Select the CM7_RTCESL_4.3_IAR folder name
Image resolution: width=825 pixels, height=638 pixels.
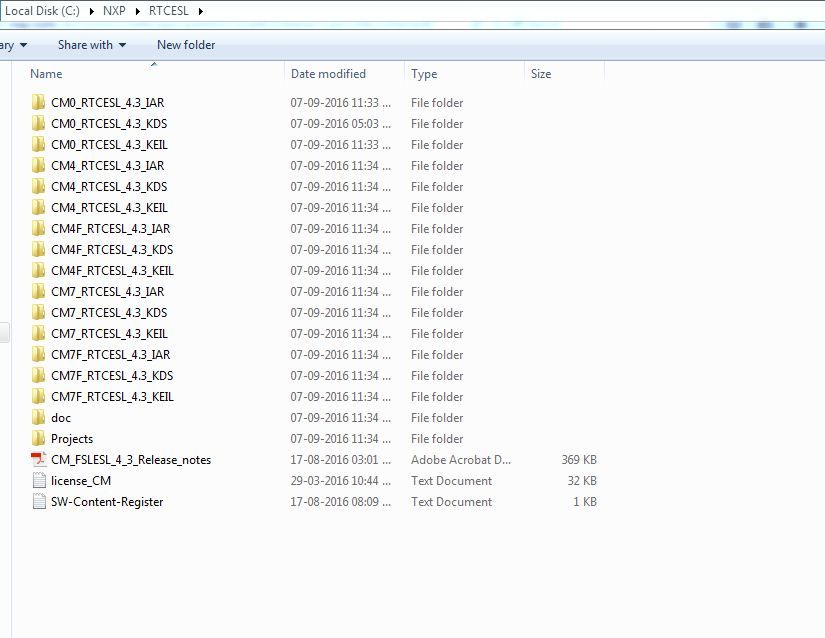[108, 292]
